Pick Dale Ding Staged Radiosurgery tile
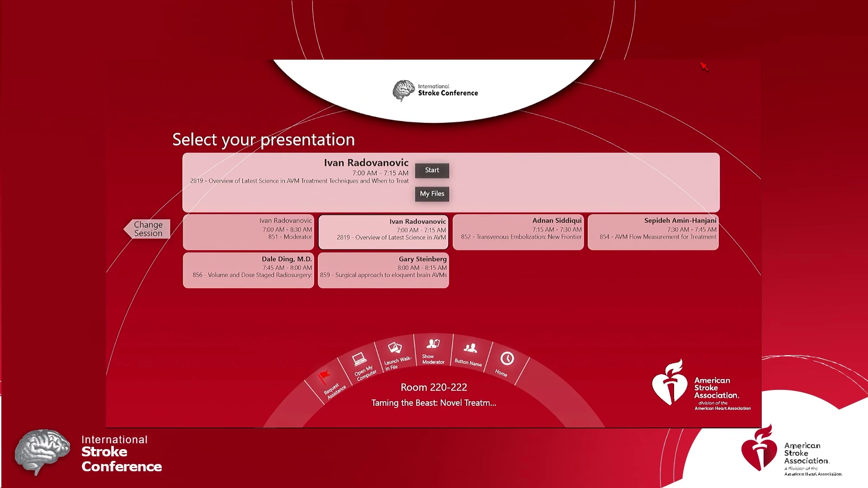This screenshot has height=488, width=868. pyautogui.click(x=248, y=270)
